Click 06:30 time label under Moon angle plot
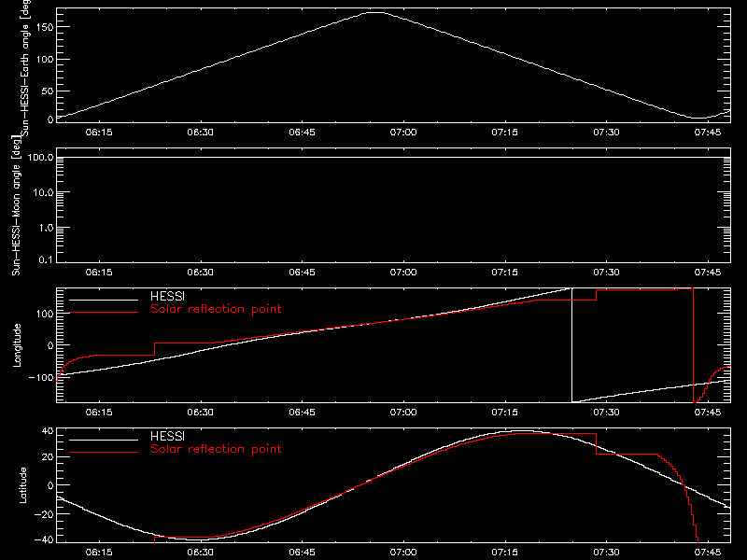This screenshot has width=747, height=560. pyautogui.click(x=200, y=273)
